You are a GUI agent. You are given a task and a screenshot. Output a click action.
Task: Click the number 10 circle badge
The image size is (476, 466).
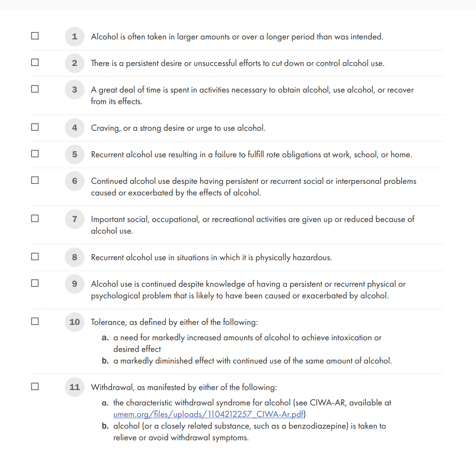coord(75,322)
